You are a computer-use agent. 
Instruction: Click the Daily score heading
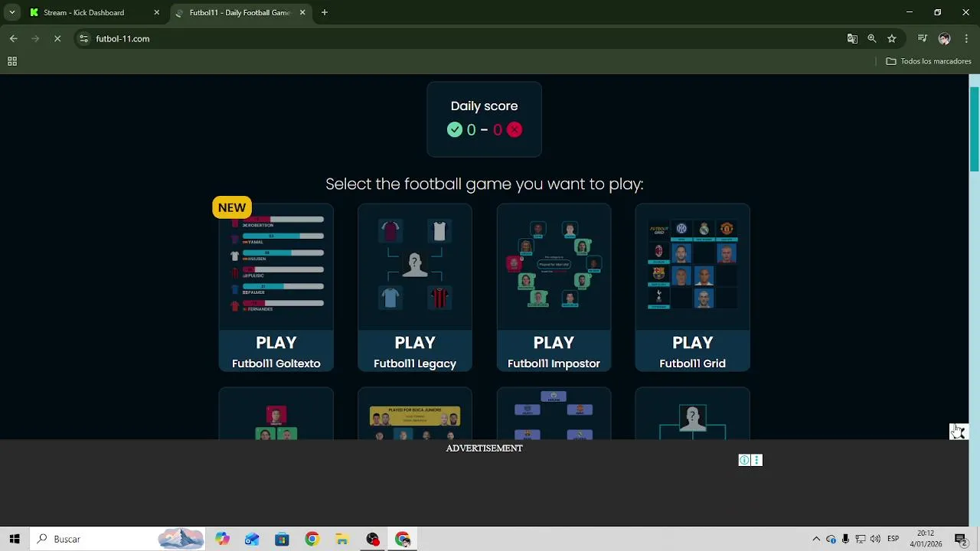pos(484,106)
